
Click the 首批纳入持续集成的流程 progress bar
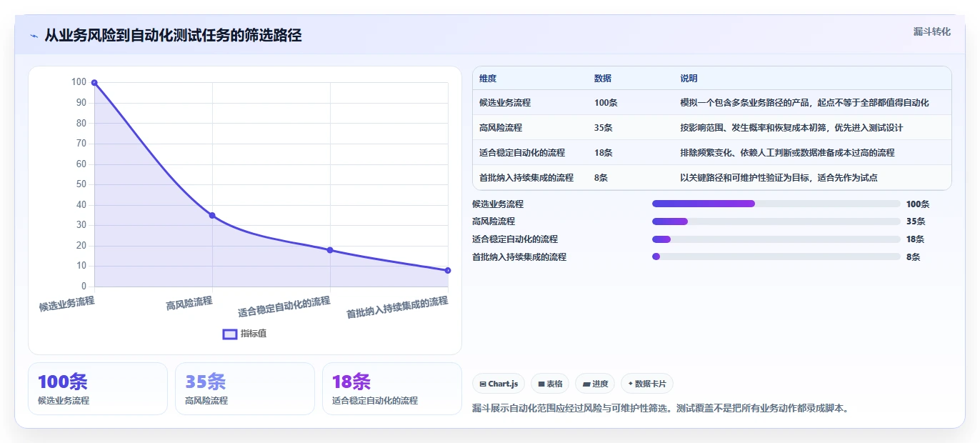(x=776, y=257)
